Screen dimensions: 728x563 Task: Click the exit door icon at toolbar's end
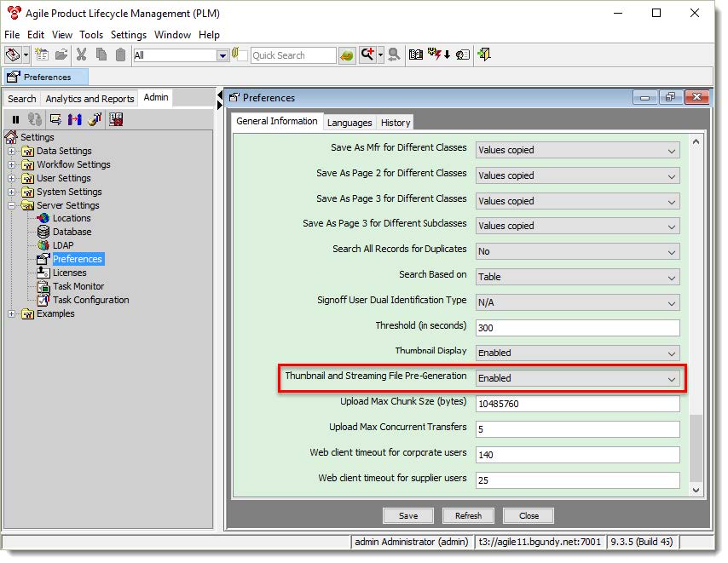[x=483, y=55]
